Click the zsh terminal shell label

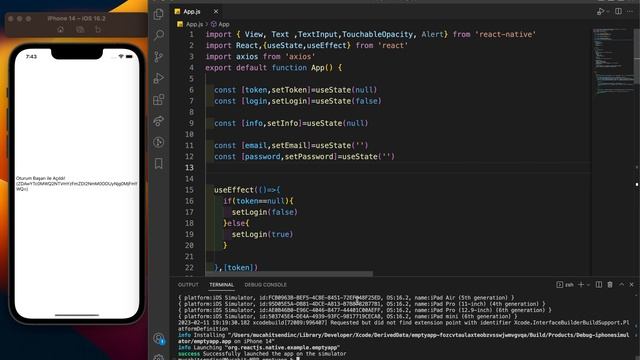pyautogui.click(x=569, y=285)
